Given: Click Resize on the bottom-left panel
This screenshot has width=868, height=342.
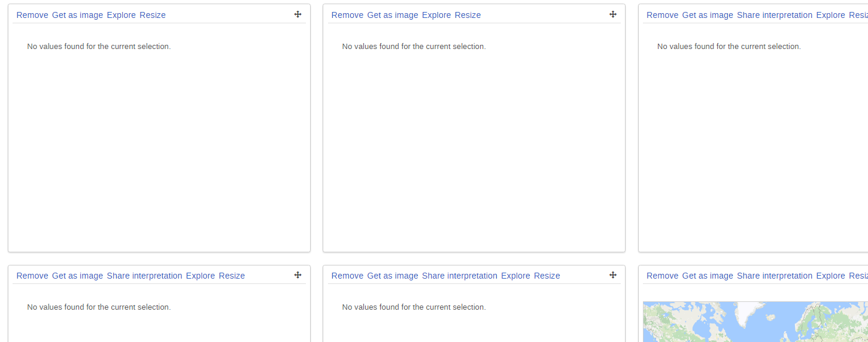Looking at the screenshot, I should [x=232, y=276].
